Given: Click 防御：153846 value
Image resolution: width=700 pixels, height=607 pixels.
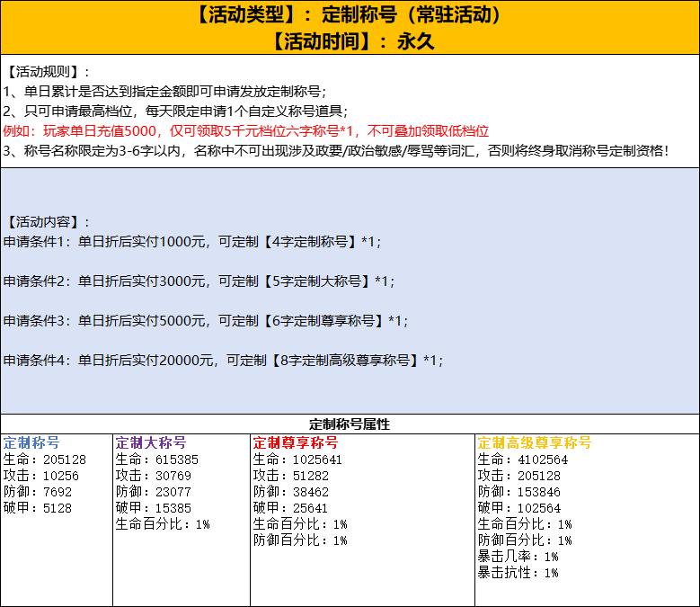Looking at the screenshot, I should [x=519, y=491].
